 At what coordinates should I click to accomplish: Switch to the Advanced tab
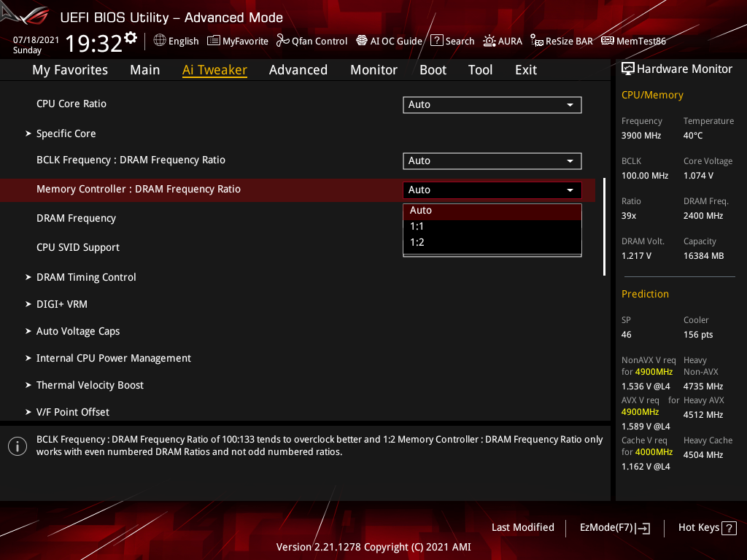coord(298,69)
